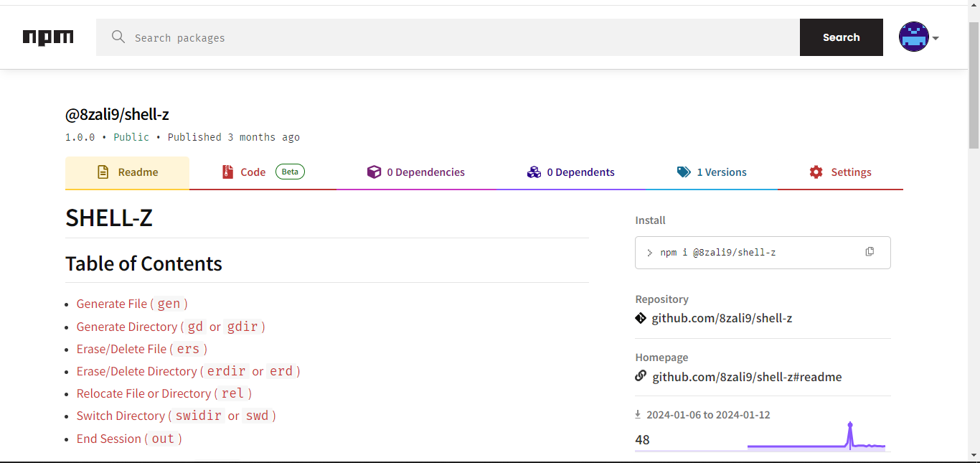Click the Versions tags icon
The width and height of the screenshot is (980, 463).
click(684, 172)
